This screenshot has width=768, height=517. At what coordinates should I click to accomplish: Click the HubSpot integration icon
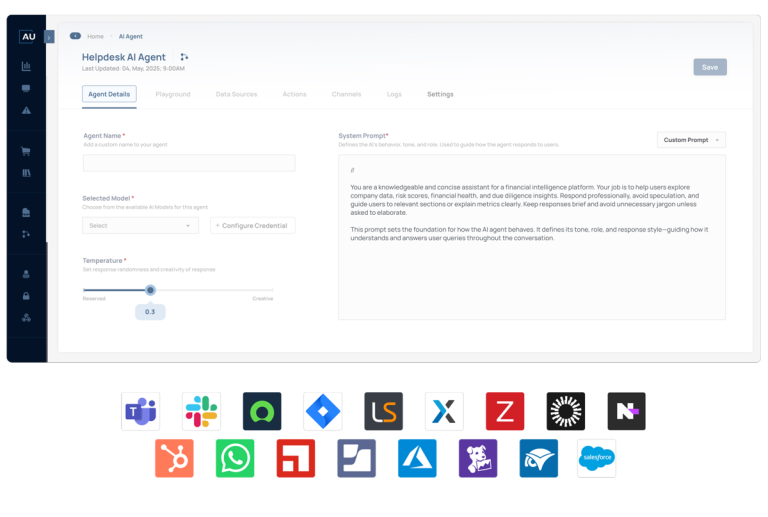tap(174, 458)
